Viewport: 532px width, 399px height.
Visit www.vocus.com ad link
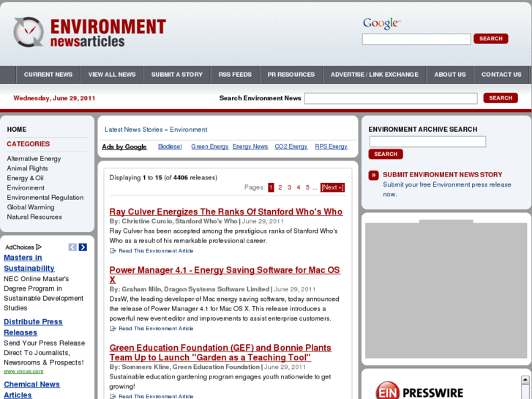coord(23,371)
